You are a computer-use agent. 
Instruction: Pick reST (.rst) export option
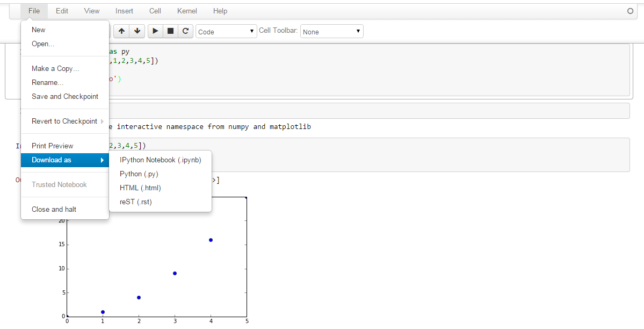[x=136, y=202]
